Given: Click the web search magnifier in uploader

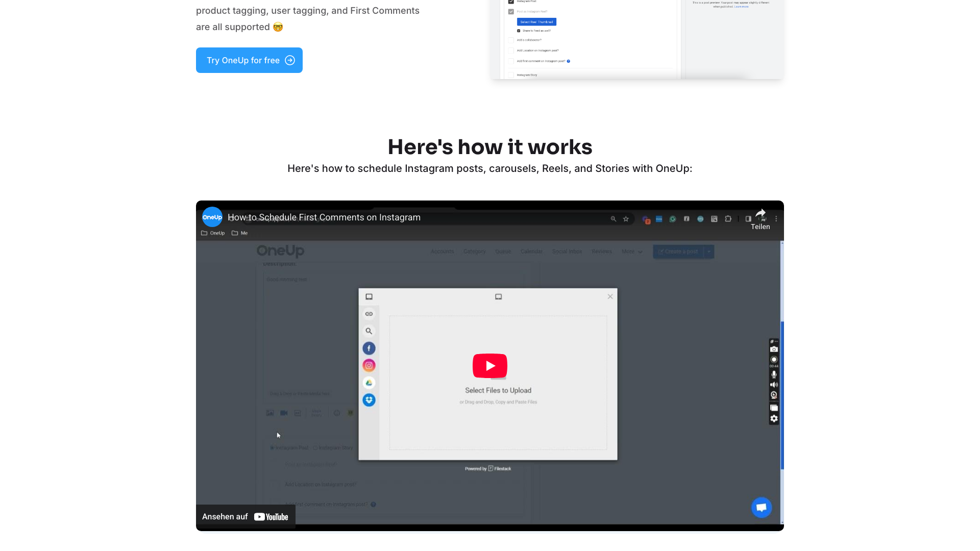Looking at the screenshot, I should coord(369,331).
